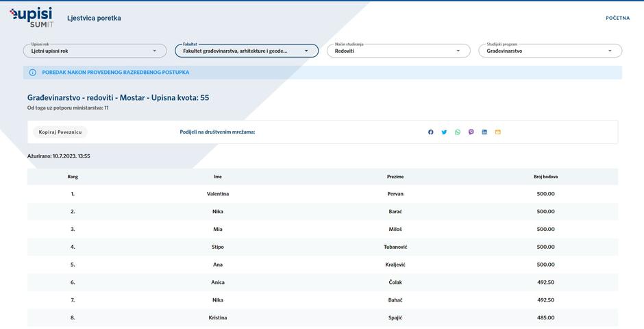Select the row for Stipo Tubanović

[322, 247]
